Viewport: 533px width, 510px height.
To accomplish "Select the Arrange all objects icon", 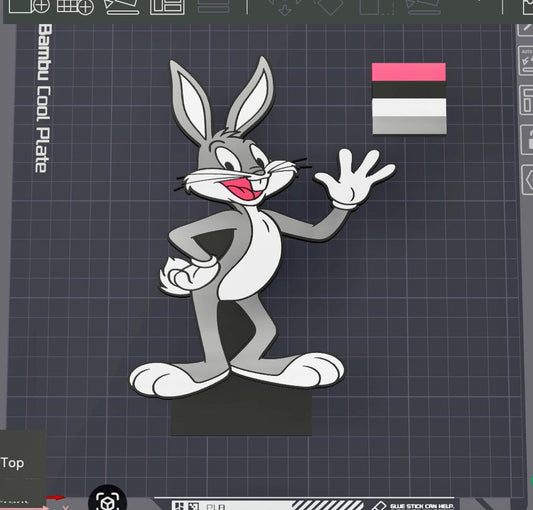I will pyautogui.click(x=167, y=7).
